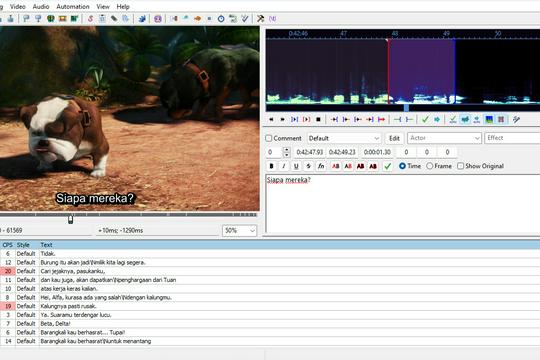Viewport: 540px width, 360px height.
Task: Apply italic formatting button
Action: [284, 166]
